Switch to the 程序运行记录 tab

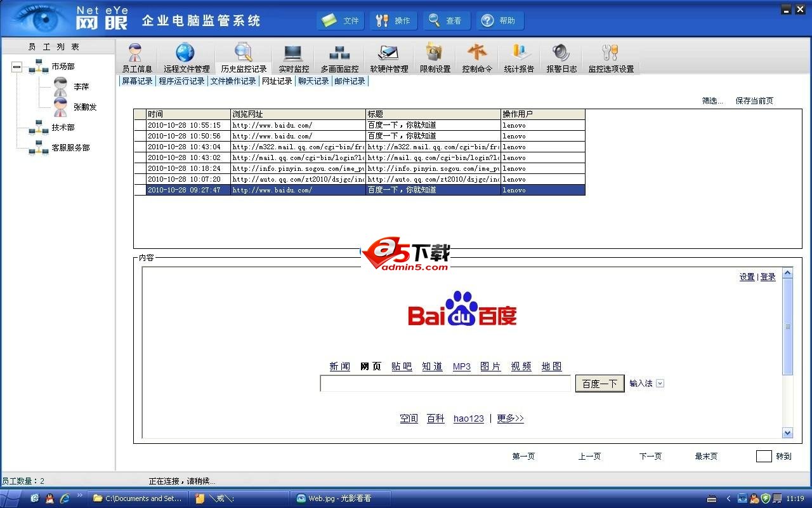[181, 81]
